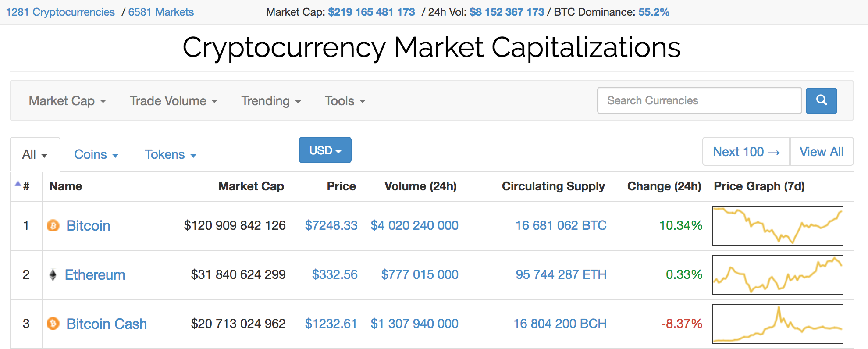Switch to the Tokens tab
The height and width of the screenshot is (349, 868).
click(x=170, y=155)
